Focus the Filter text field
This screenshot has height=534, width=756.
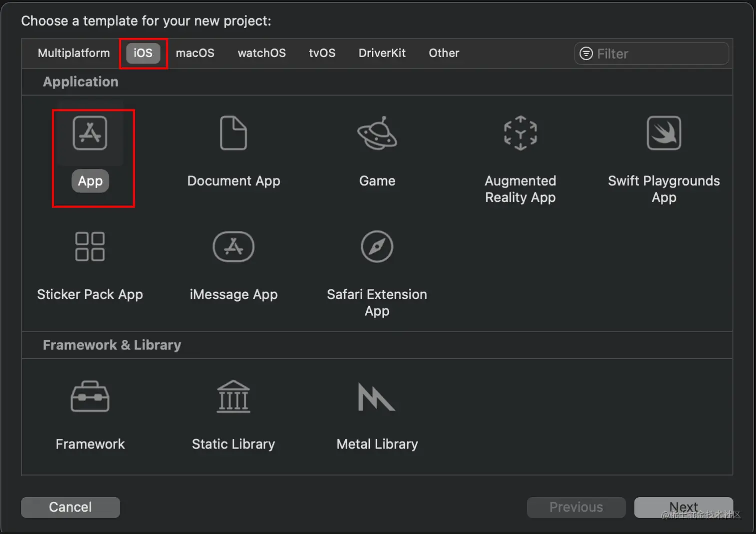click(652, 53)
